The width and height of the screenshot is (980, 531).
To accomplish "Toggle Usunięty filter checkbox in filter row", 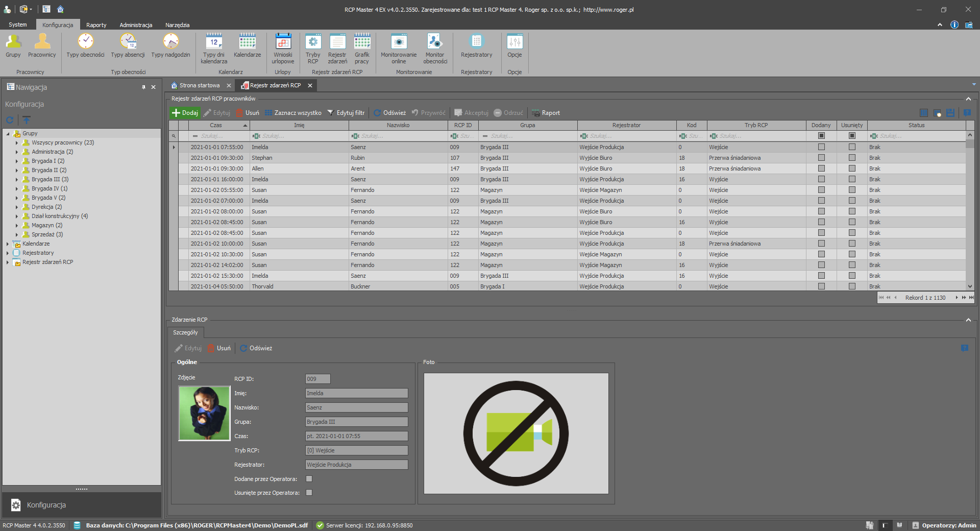I will click(x=852, y=136).
